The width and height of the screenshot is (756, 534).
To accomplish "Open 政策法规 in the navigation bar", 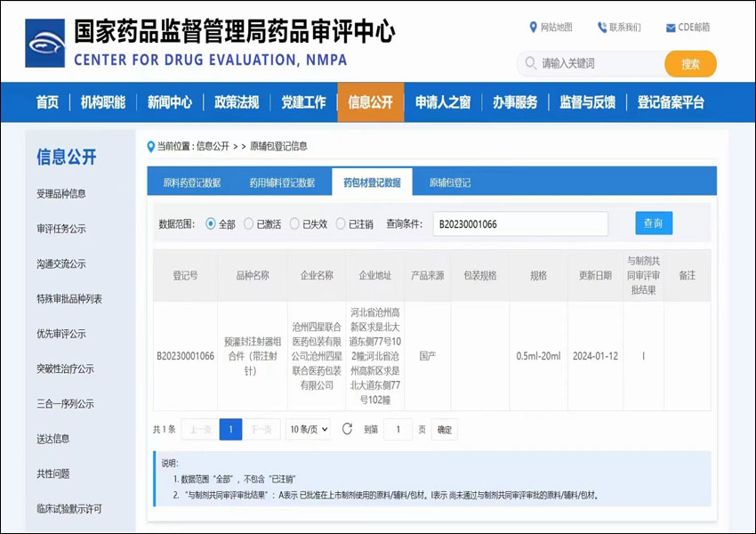I will point(237,102).
